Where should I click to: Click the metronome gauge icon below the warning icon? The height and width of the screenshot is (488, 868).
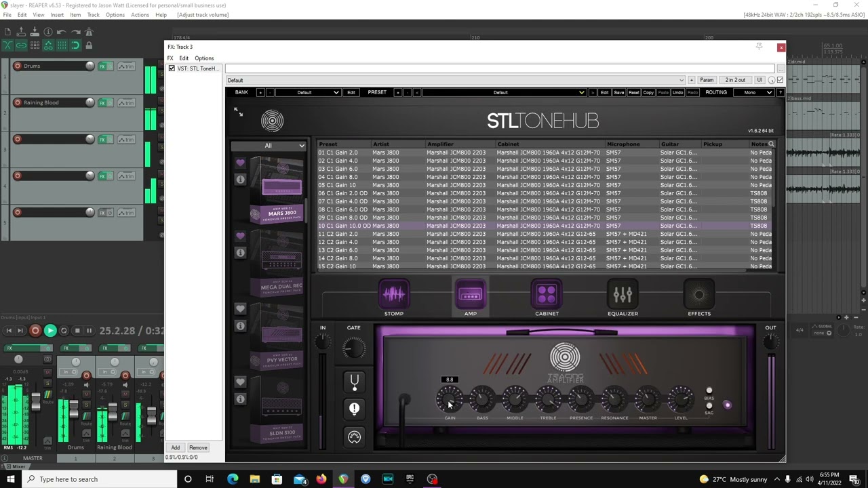(x=354, y=436)
